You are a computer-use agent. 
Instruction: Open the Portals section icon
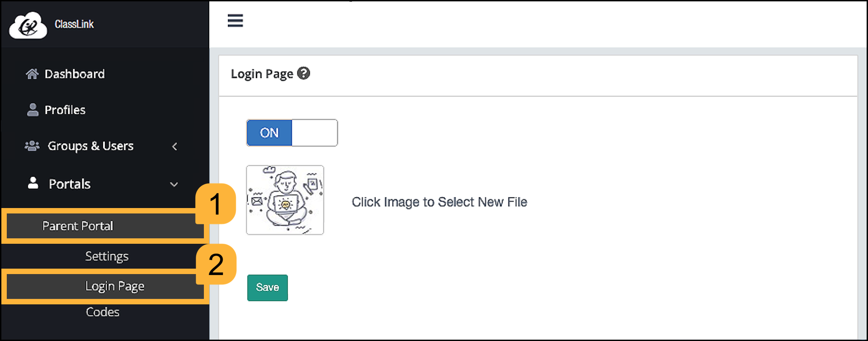(x=33, y=184)
